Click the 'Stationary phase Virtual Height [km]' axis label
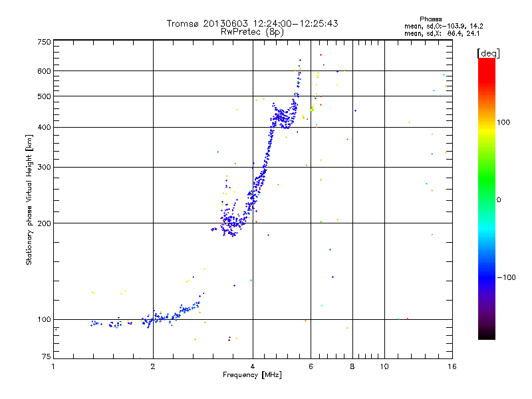 (x=29, y=200)
